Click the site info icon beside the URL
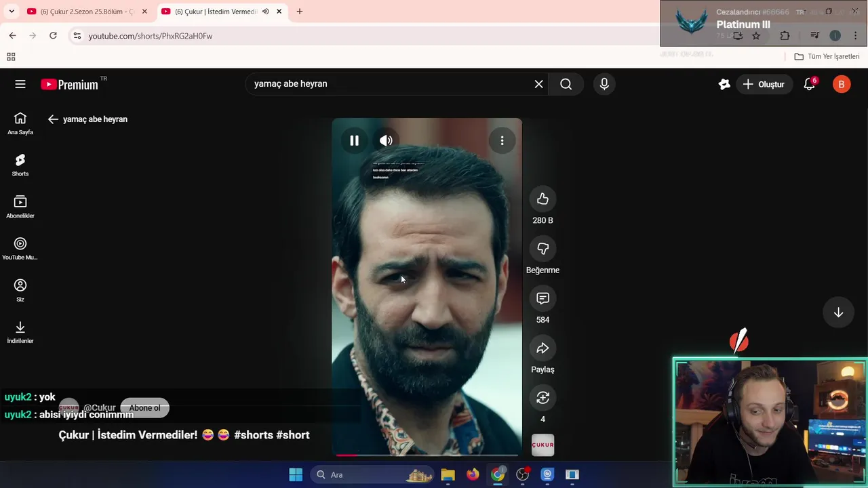868x488 pixels. [x=77, y=36]
